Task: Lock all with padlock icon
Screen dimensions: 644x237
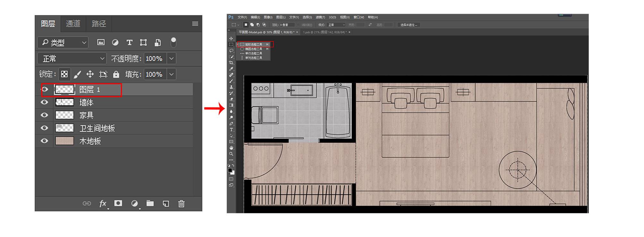Action: 116,74
